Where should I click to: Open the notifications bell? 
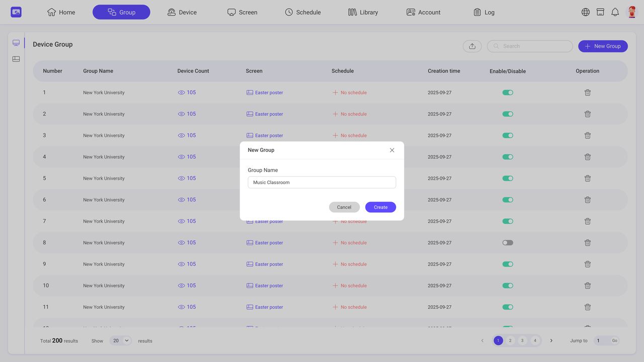click(615, 12)
